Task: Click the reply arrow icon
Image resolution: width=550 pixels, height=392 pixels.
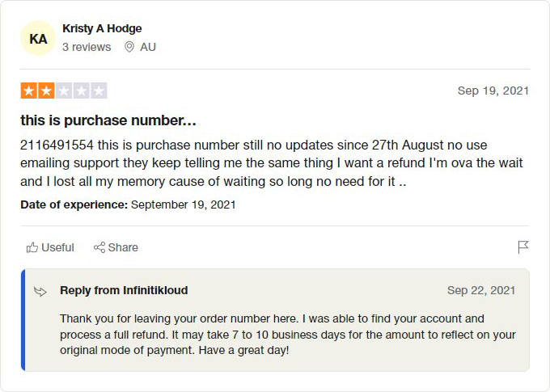Action: point(41,291)
